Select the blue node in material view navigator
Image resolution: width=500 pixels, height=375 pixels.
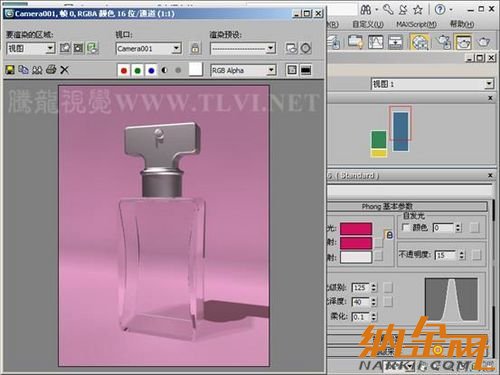pyautogui.click(x=401, y=131)
